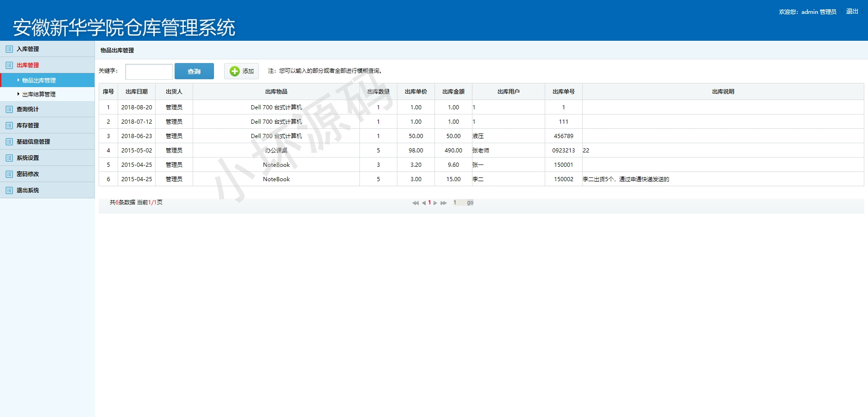Click amount cell 490.00
This screenshot has width=868, height=417.
[x=453, y=151]
